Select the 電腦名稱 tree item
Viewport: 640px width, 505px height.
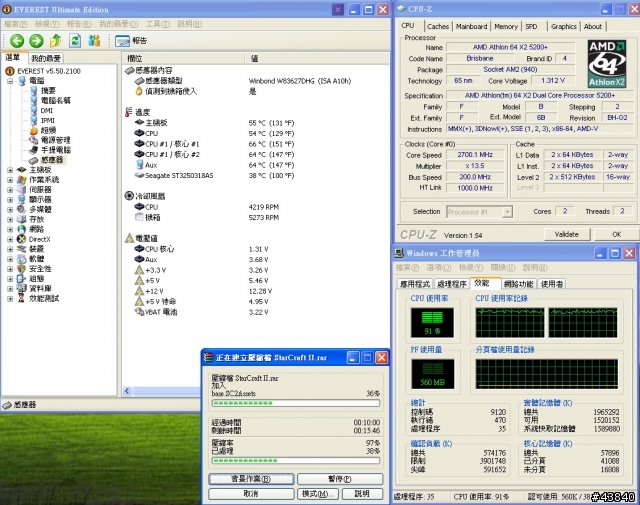55,100
